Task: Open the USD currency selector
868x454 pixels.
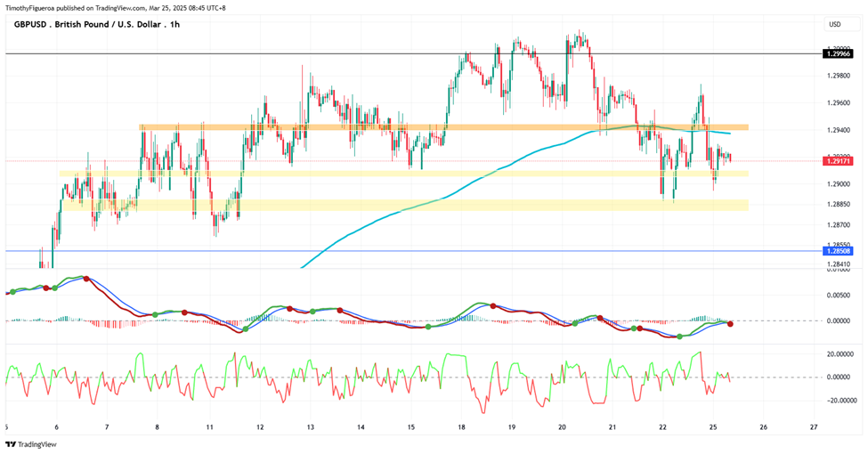Action: 835,24
